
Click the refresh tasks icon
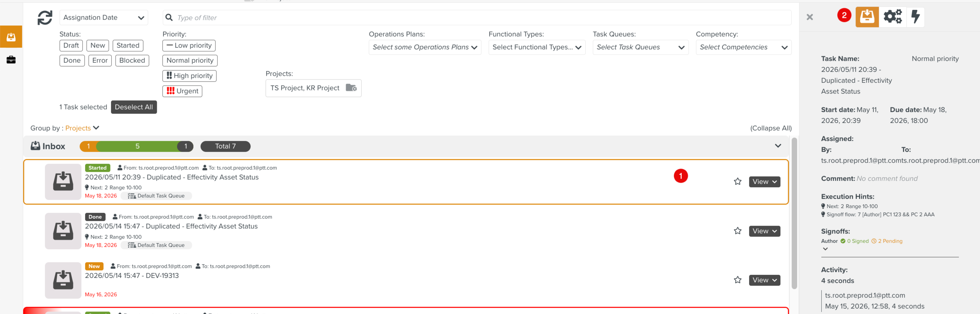(45, 18)
